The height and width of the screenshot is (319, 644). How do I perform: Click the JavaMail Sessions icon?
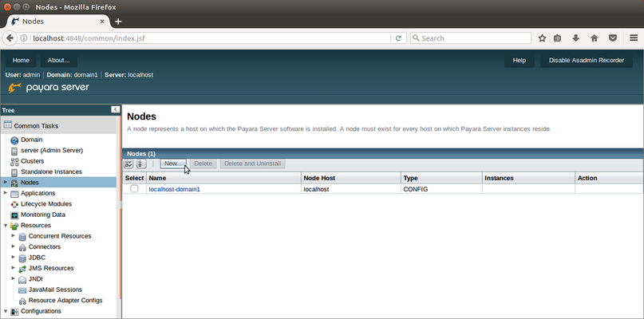[x=22, y=290]
